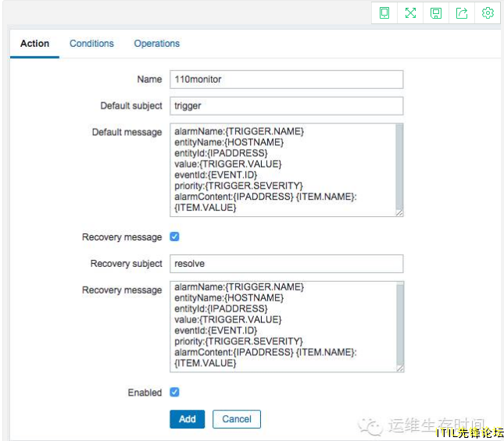Open settings with the gear icon
The width and height of the screenshot is (504, 441).
(488, 13)
